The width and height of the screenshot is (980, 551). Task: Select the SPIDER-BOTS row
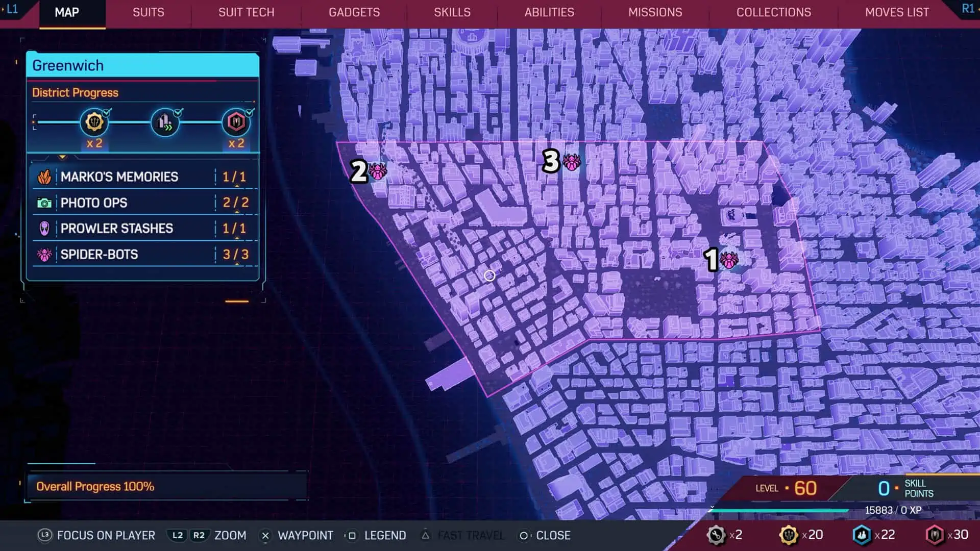point(144,254)
